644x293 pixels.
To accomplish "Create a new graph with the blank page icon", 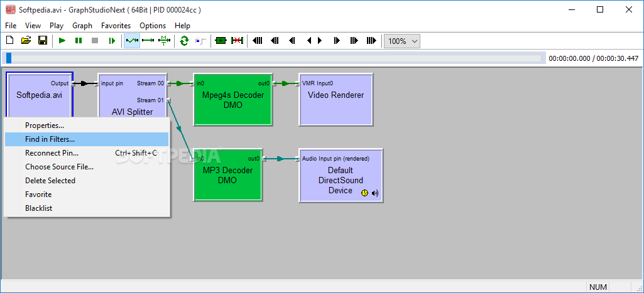I will (x=10, y=41).
